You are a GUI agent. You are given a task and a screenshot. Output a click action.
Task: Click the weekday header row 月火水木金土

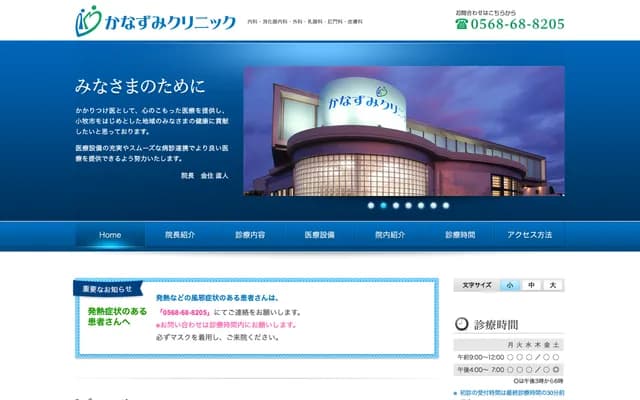click(509, 345)
